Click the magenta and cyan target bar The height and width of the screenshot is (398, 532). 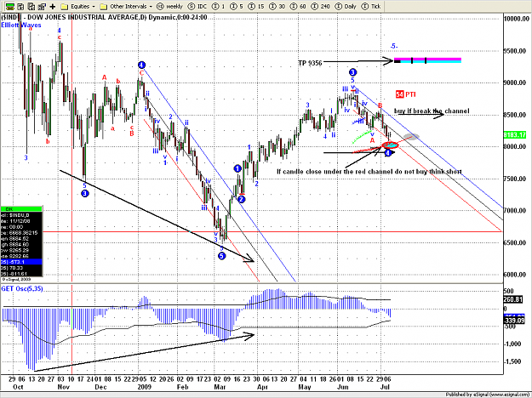pyautogui.click(x=427, y=60)
